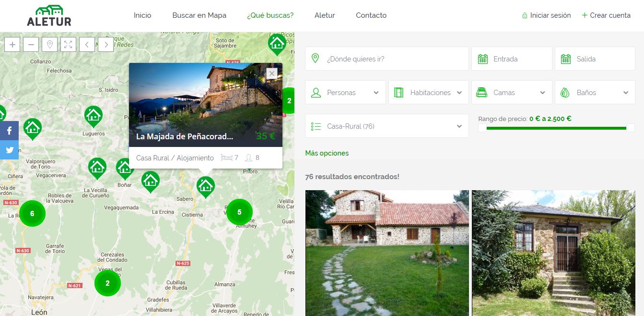Click the Rango de precio label

[x=503, y=119]
